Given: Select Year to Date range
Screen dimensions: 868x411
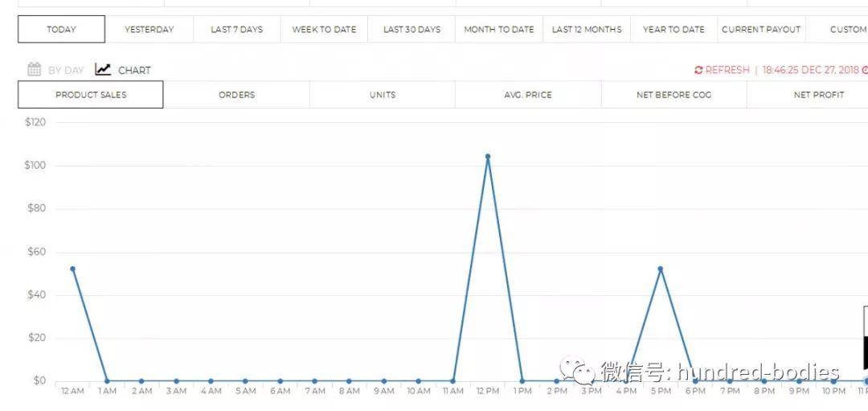Looking at the screenshot, I should 674,30.
